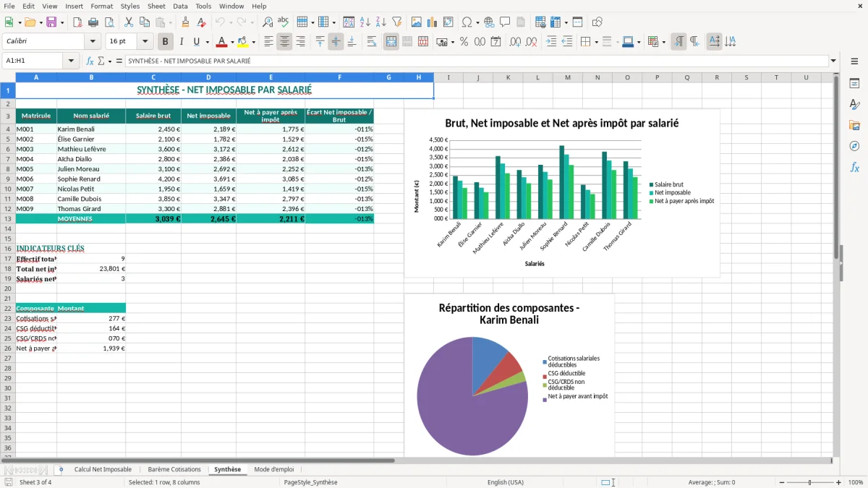Click zoom out minus button

[781, 482]
